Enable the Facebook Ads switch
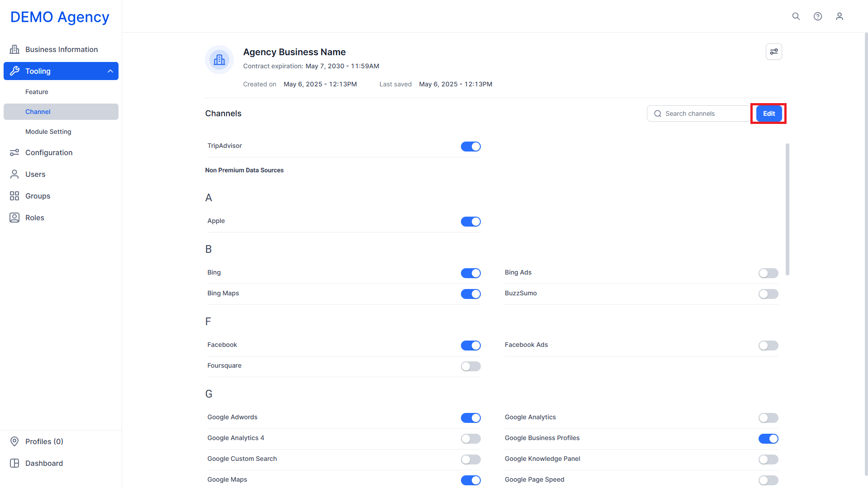868x488 pixels. pos(768,346)
